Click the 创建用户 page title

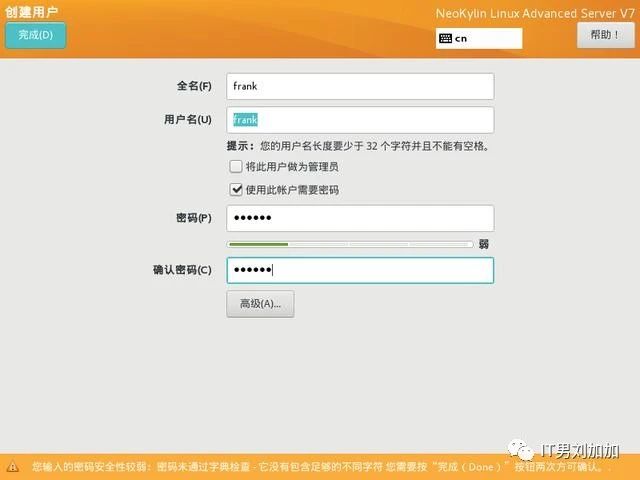coord(31,12)
